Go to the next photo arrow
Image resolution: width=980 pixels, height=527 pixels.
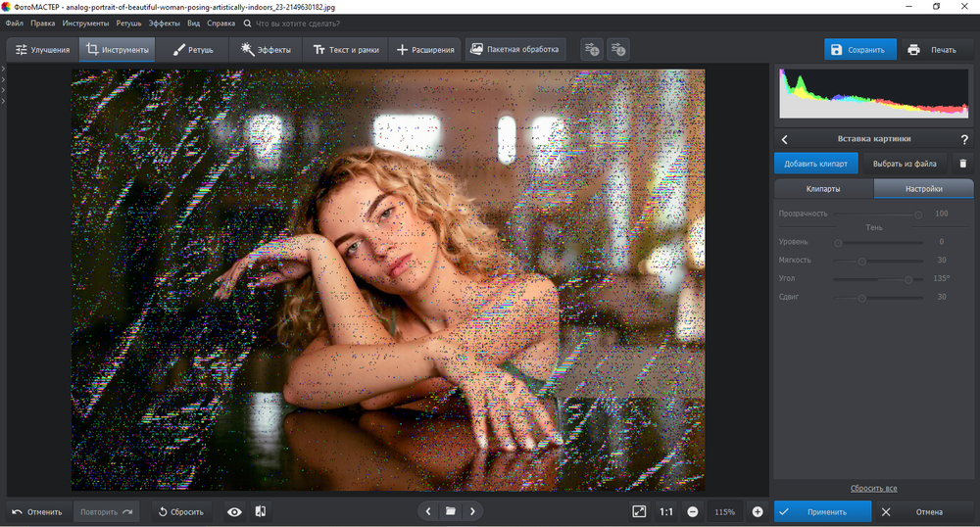473,511
